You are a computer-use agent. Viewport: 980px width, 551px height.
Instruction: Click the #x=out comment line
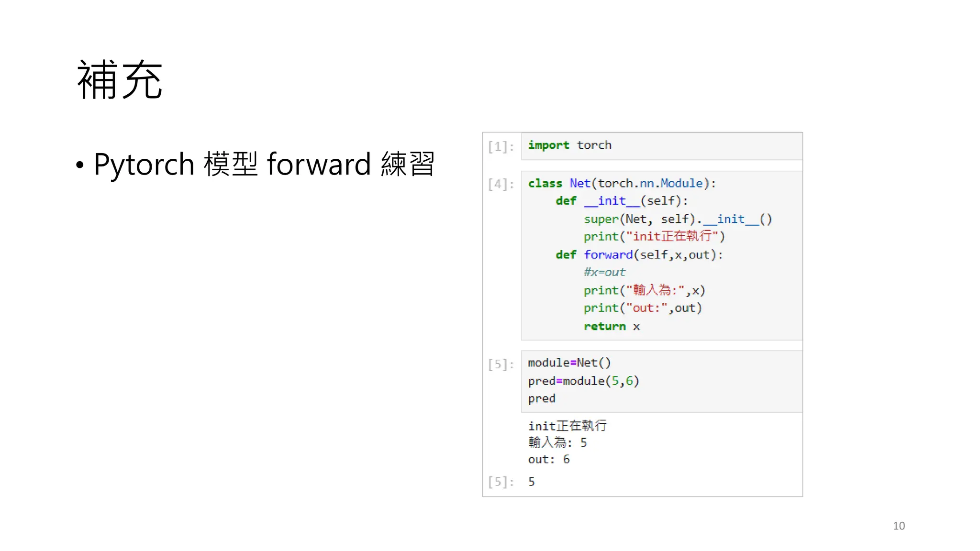(604, 272)
